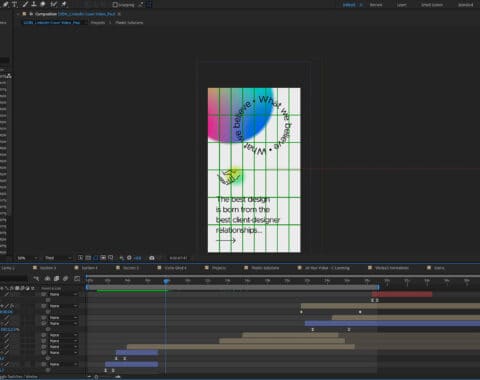Image resolution: width=480 pixels, height=380 pixels.
Task: Close the Composition viewer tab
Action: pyautogui.click(x=119, y=14)
